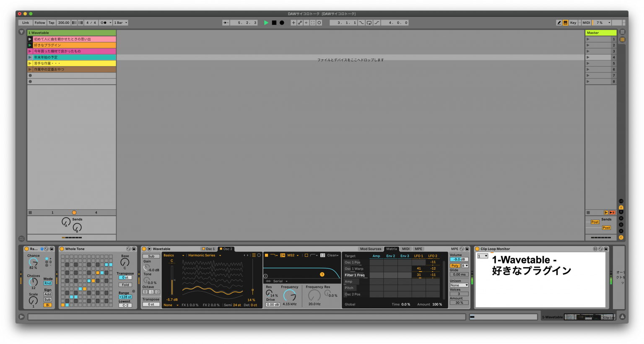Open the Serial filter routing dropdown
This screenshot has height=344, width=644.
coord(280,281)
